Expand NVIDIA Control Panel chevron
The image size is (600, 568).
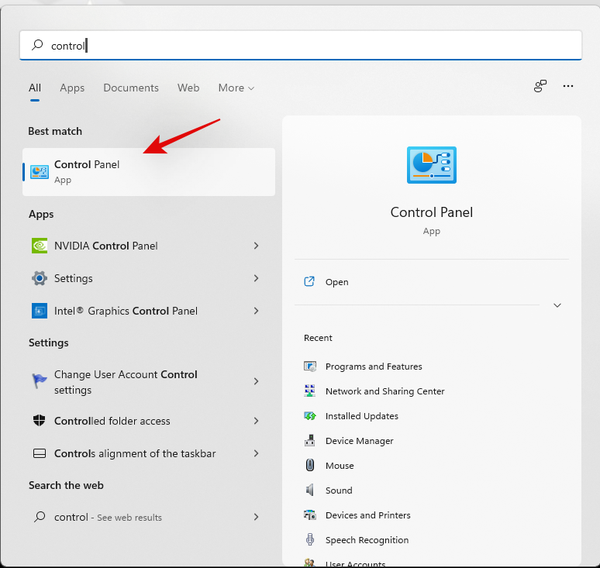(256, 246)
